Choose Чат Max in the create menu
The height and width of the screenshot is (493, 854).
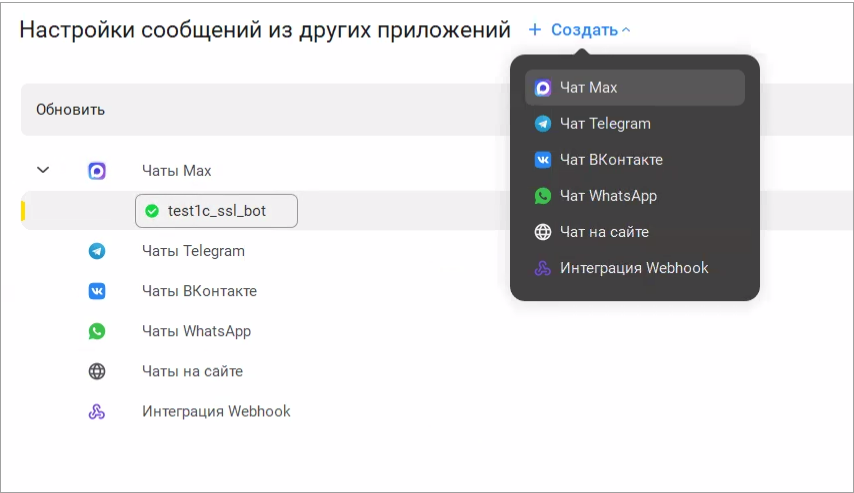635,88
